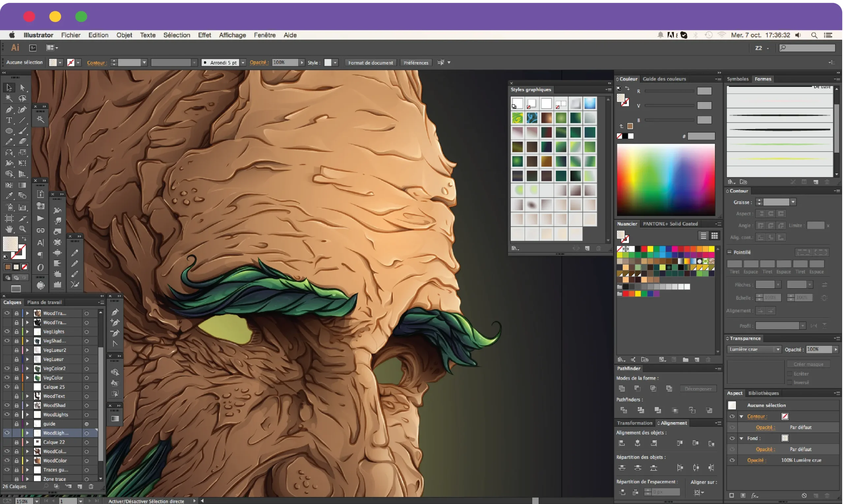This screenshot has width=844, height=504.
Task: Toggle Contour visibility in Aspect panel
Action: coord(732,417)
